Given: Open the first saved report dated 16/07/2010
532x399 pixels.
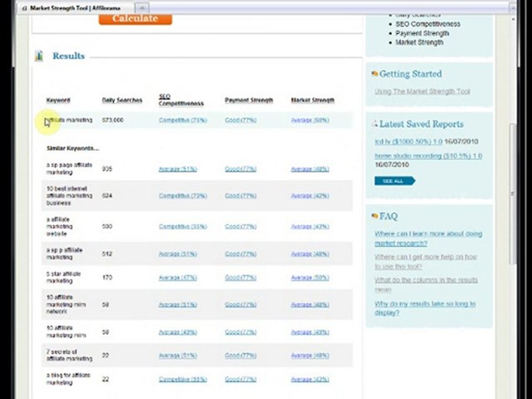Looking at the screenshot, I should (x=408, y=141).
